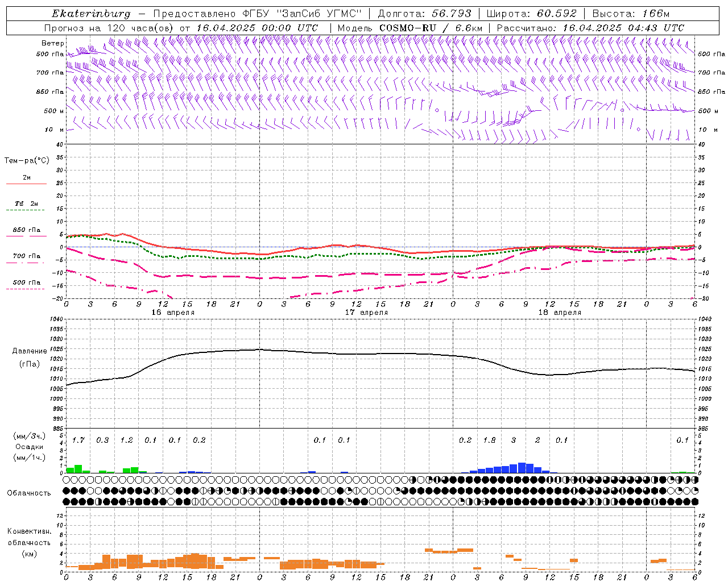The image size is (728, 582).
Task: Click the '(мм/1ч.)' precipitation unit label
Action: [x=30, y=458]
